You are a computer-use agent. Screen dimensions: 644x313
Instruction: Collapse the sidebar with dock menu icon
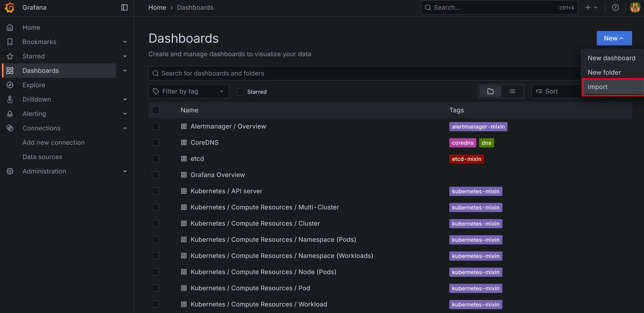coord(125,8)
